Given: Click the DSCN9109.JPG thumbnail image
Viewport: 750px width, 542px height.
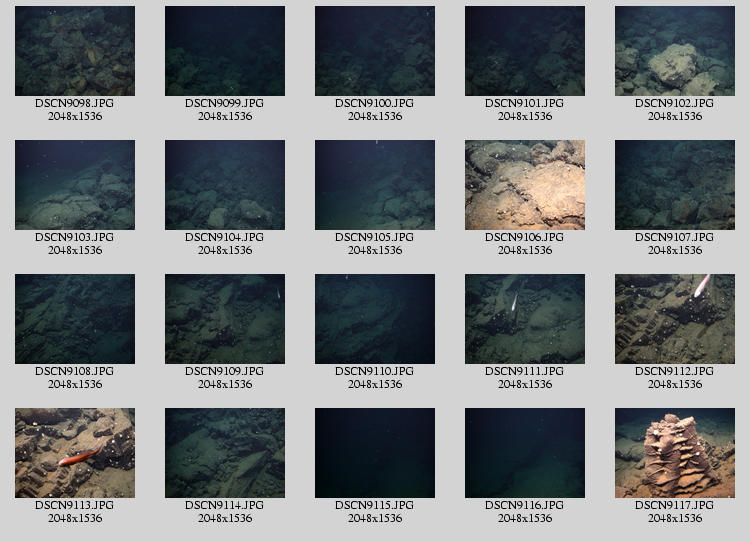Looking at the screenshot, I should click(225, 319).
